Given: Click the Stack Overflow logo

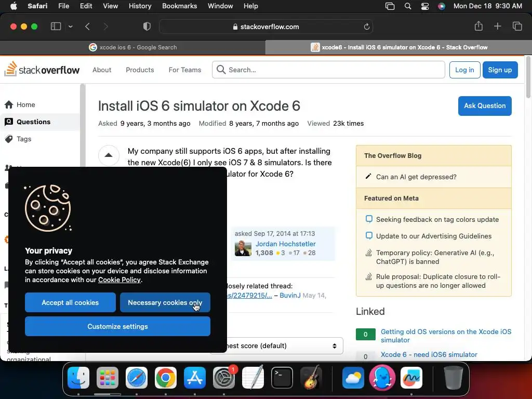Looking at the screenshot, I should (x=42, y=70).
